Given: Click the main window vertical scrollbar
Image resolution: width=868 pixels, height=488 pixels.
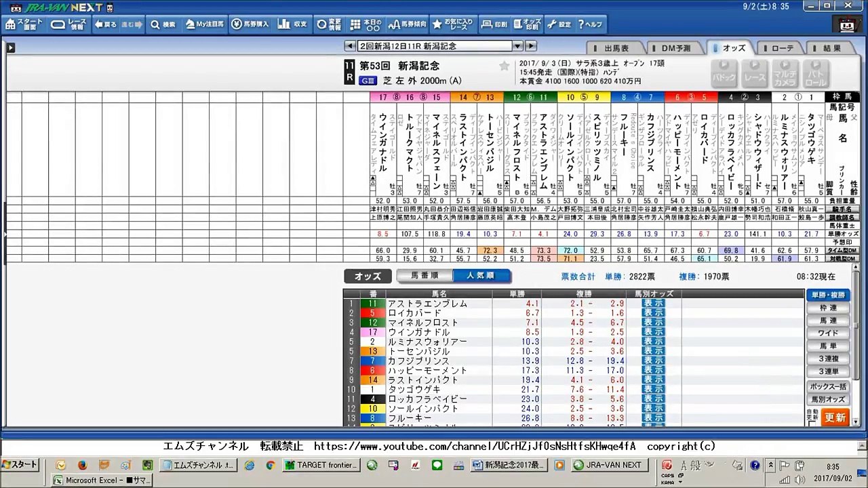Looking at the screenshot, I should pyautogui.click(x=856, y=325).
